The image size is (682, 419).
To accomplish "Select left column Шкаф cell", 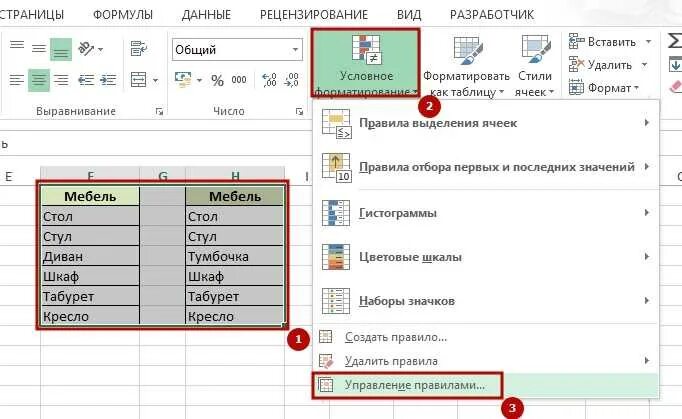I will click(90, 276).
